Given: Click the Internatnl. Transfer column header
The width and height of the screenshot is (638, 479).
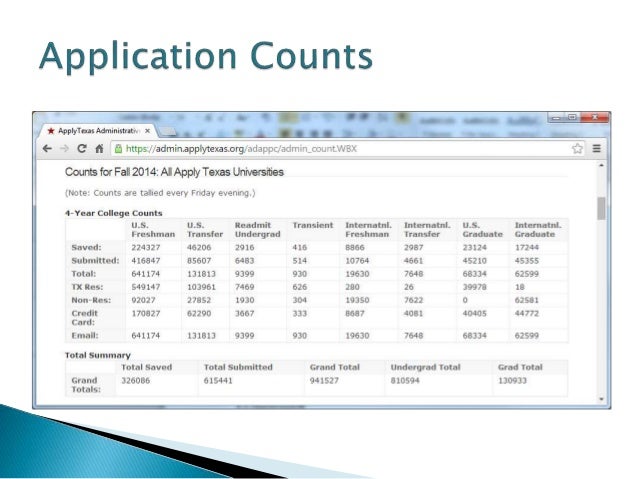Looking at the screenshot, I should (427, 230).
